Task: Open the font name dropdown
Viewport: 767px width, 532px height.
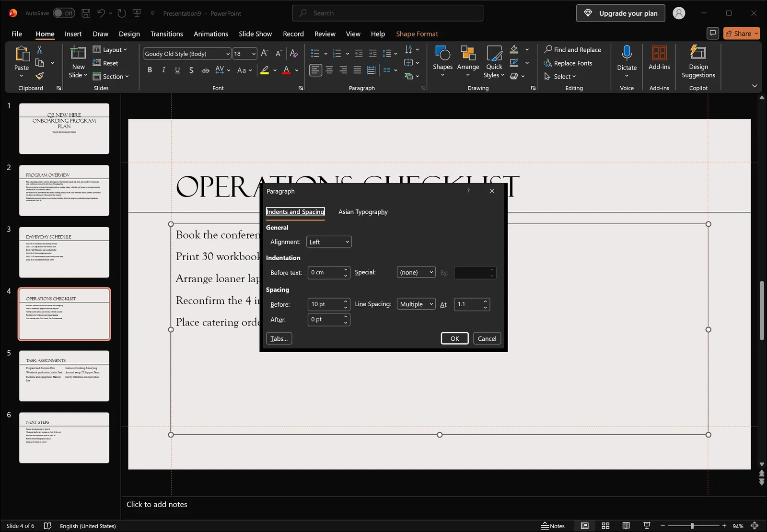Action: point(227,54)
